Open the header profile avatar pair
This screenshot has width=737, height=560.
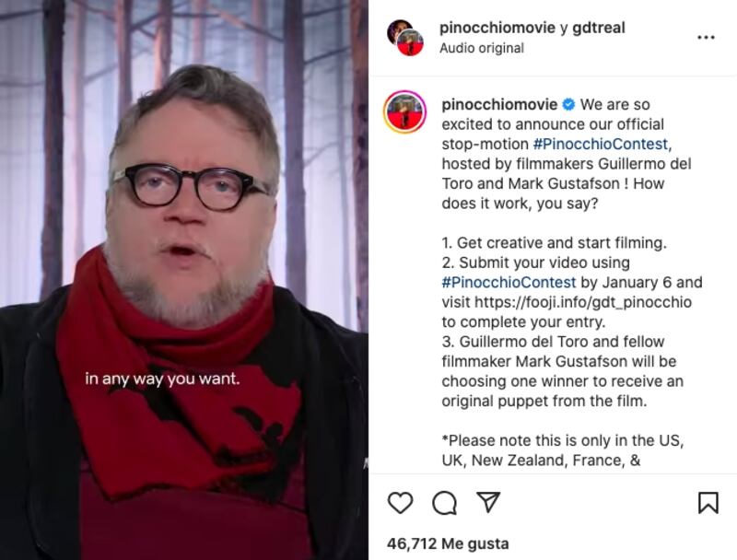405,38
